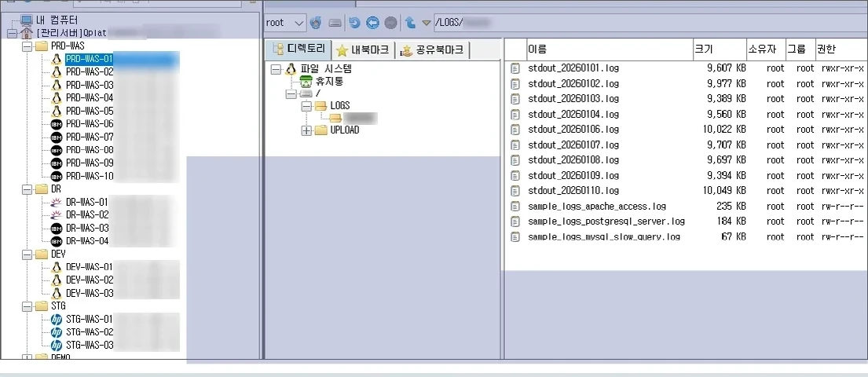Select the PRD-WAS-05 server
Viewport: 868px width, 377px height.
[89, 112]
